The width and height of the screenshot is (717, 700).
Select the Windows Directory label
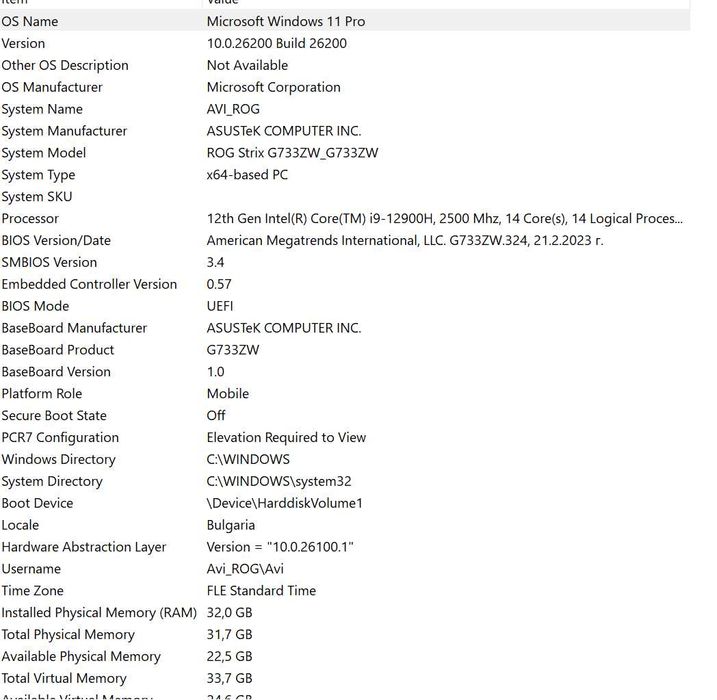point(59,460)
